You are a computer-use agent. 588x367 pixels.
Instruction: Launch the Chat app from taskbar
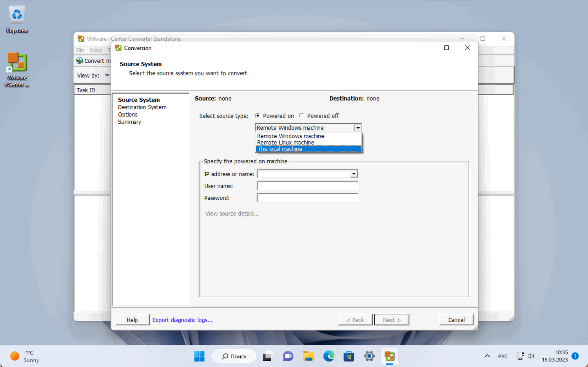tap(288, 356)
